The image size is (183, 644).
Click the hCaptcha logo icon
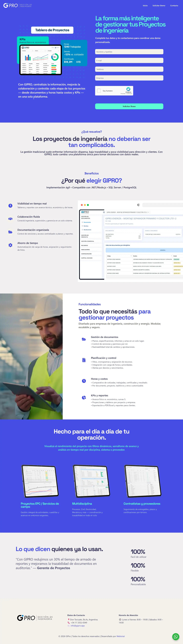[128, 89]
